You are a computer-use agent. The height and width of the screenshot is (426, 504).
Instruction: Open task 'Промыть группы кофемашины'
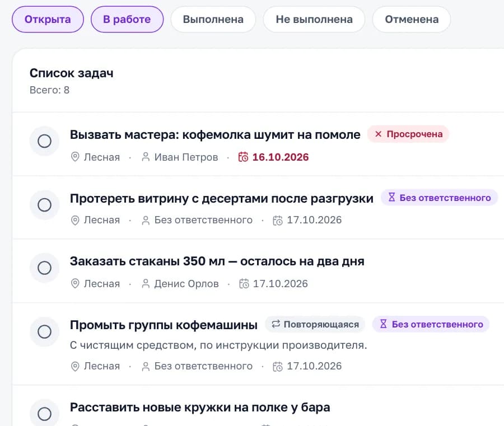click(x=164, y=325)
